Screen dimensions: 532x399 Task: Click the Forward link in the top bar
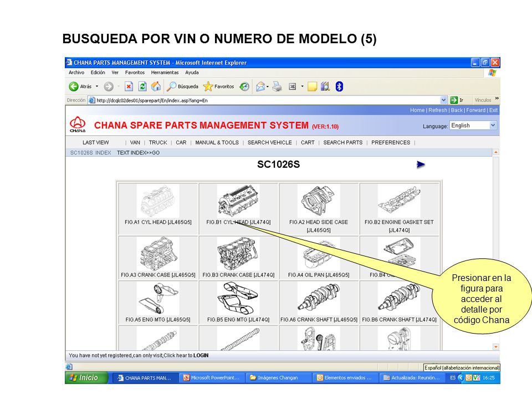[x=475, y=110]
